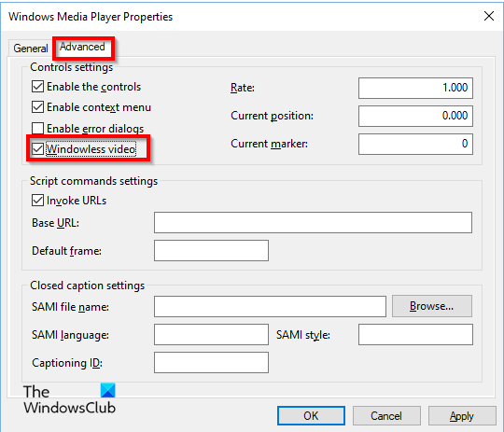
Task: Click the Base URL text box
Action: pyautogui.click(x=313, y=222)
